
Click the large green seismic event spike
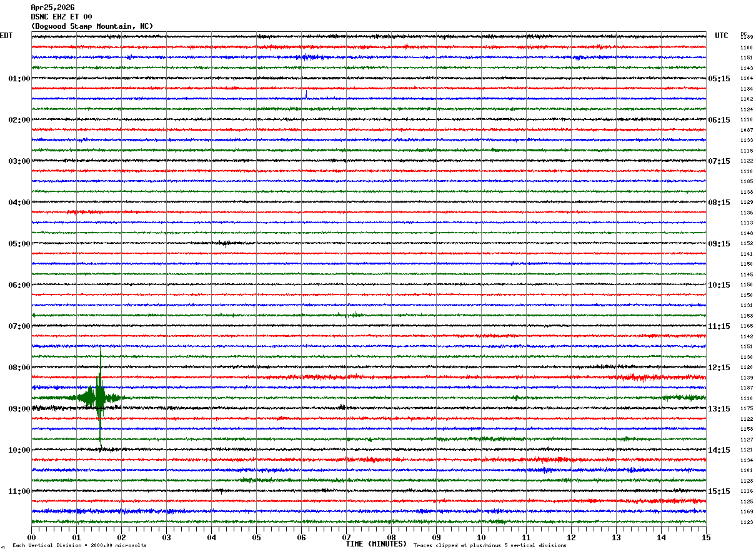tap(100, 397)
